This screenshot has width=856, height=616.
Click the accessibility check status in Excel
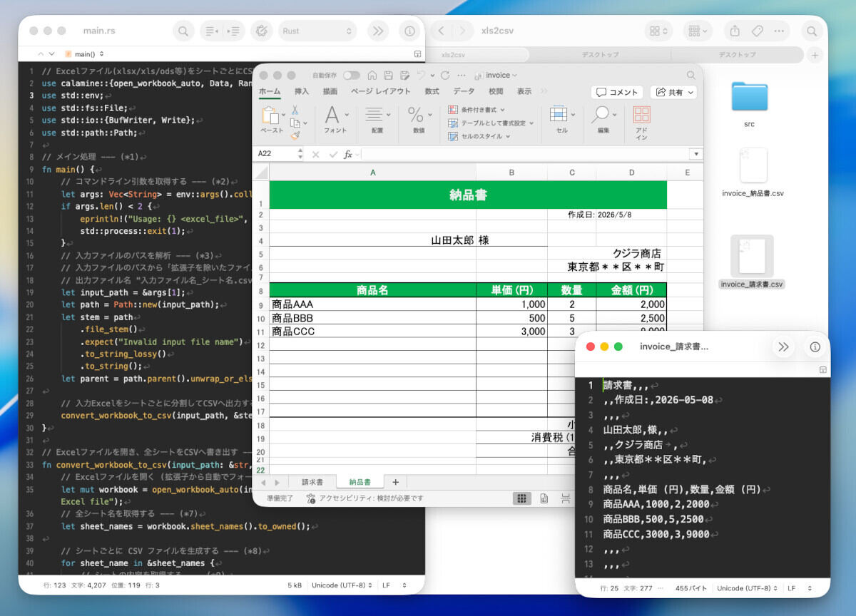pyautogui.click(x=364, y=498)
